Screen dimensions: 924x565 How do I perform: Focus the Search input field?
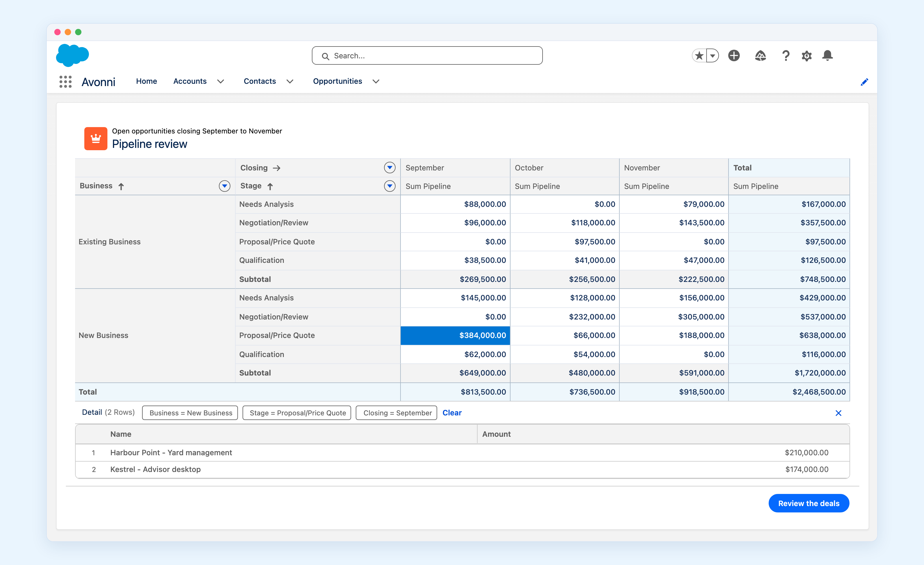[427, 55]
